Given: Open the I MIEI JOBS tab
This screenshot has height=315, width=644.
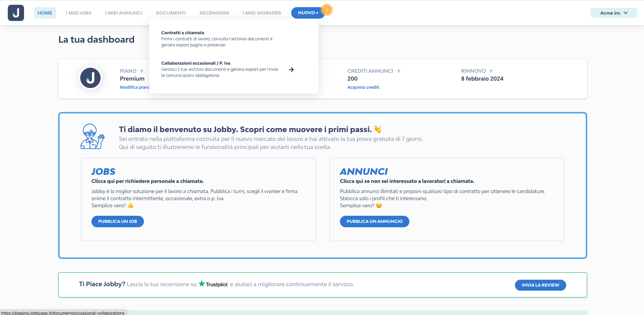Looking at the screenshot, I should pyautogui.click(x=79, y=13).
